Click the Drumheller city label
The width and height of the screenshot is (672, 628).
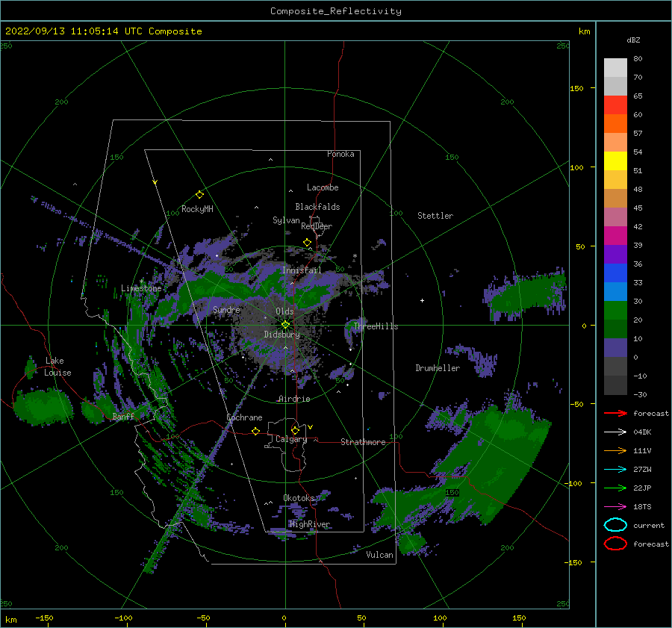click(438, 368)
